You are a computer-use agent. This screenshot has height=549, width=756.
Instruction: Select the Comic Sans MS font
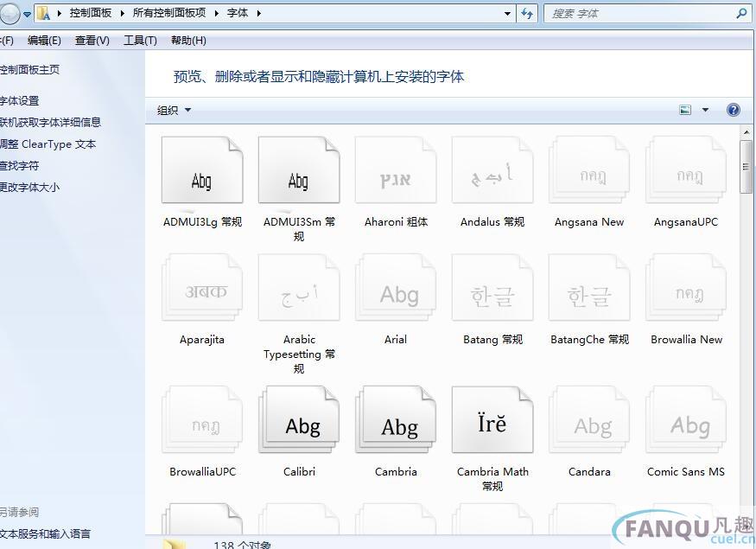click(x=686, y=419)
